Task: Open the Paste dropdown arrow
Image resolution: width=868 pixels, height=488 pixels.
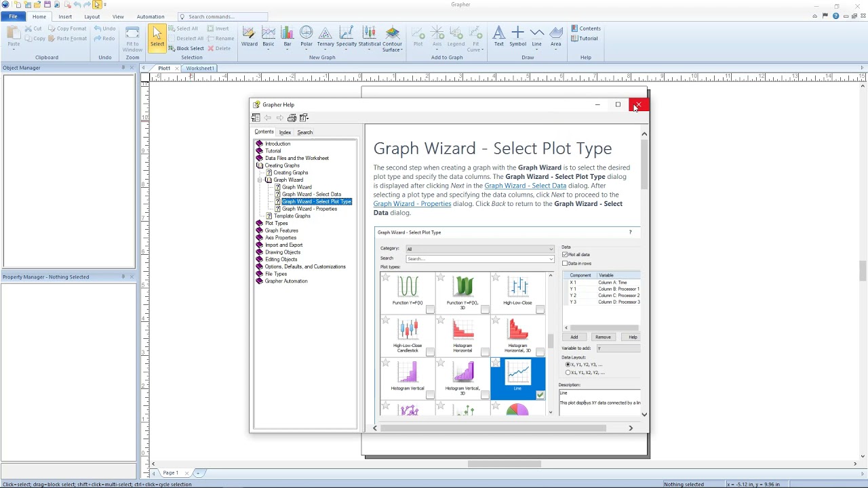Action: 14,49
